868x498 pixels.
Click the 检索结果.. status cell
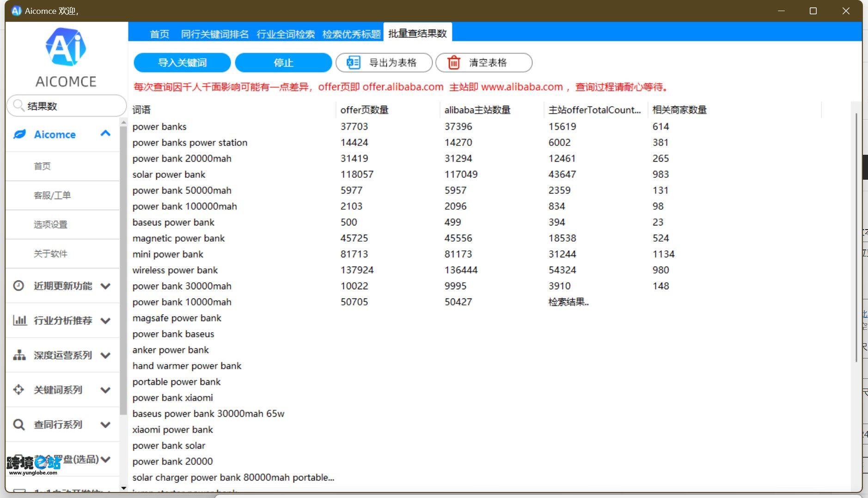pos(568,302)
